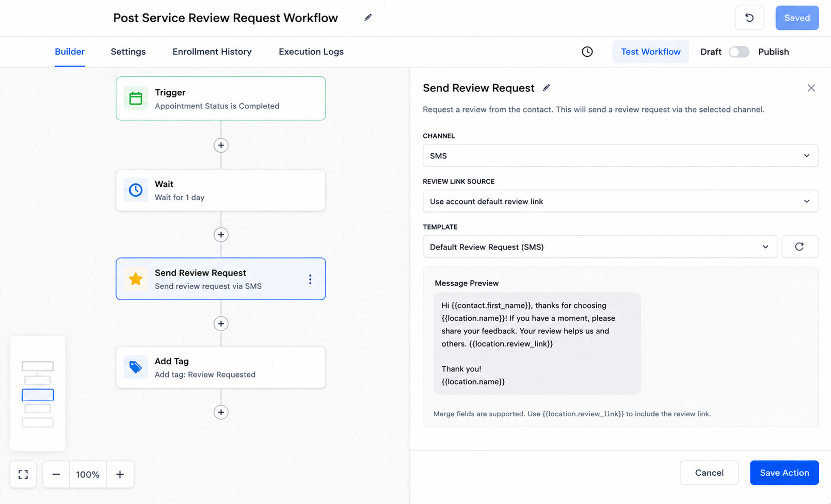Viewport: 831px width, 504px height.
Task: Refresh the template list
Action: pyautogui.click(x=800, y=247)
